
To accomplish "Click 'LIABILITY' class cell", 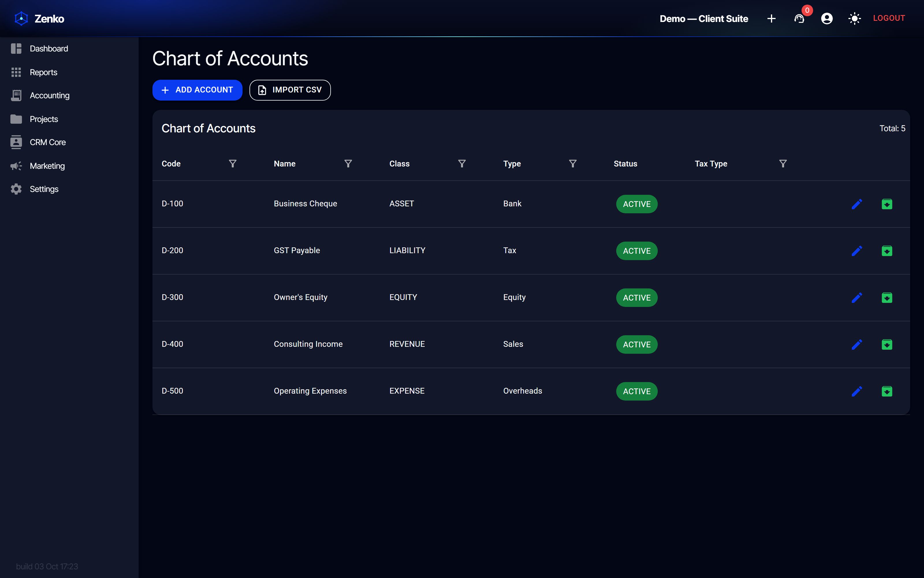I will (x=407, y=250).
